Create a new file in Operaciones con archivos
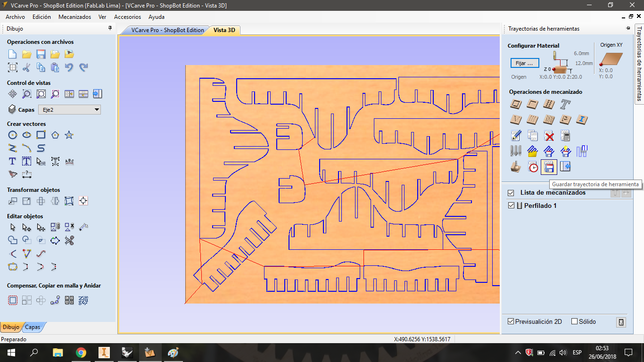The height and width of the screenshot is (362, 644). (13, 54)
